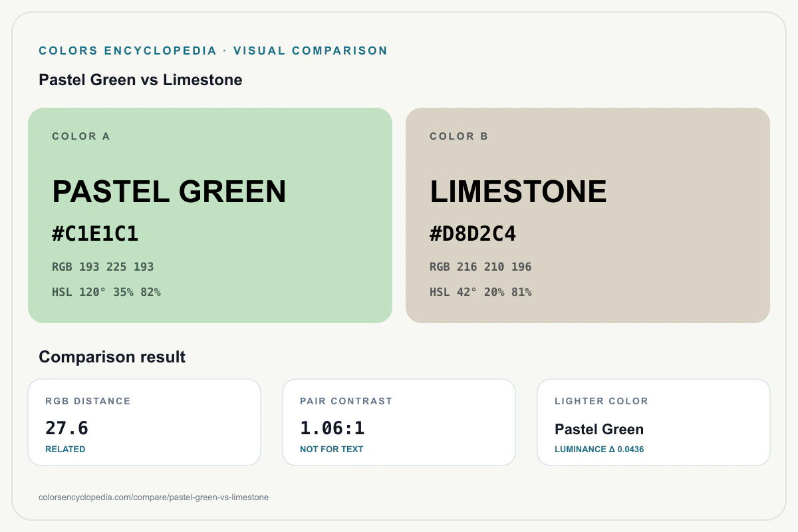Screen dimensions: 798x532
Task: Click the 'NOT FOR TEXT' tag
Action: click(331, 450)
